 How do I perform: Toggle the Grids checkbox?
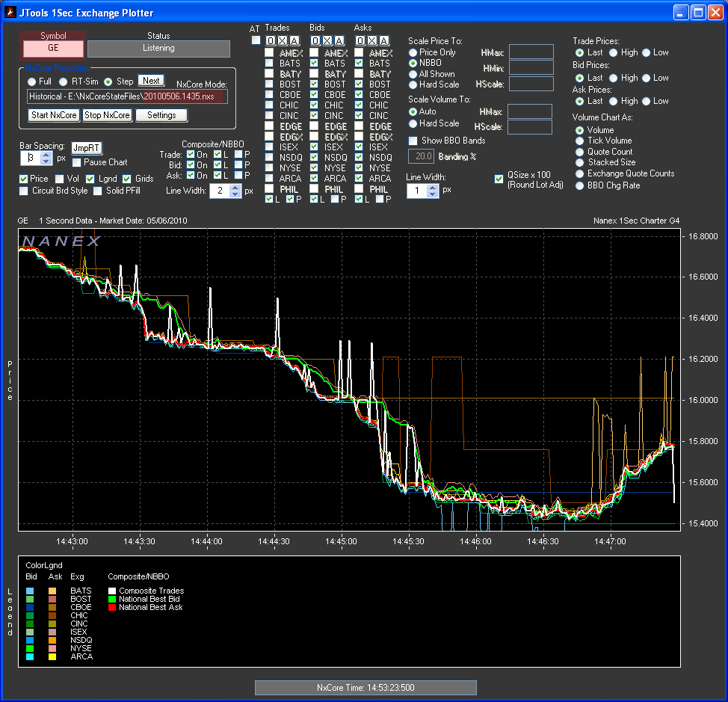[127, 179]
